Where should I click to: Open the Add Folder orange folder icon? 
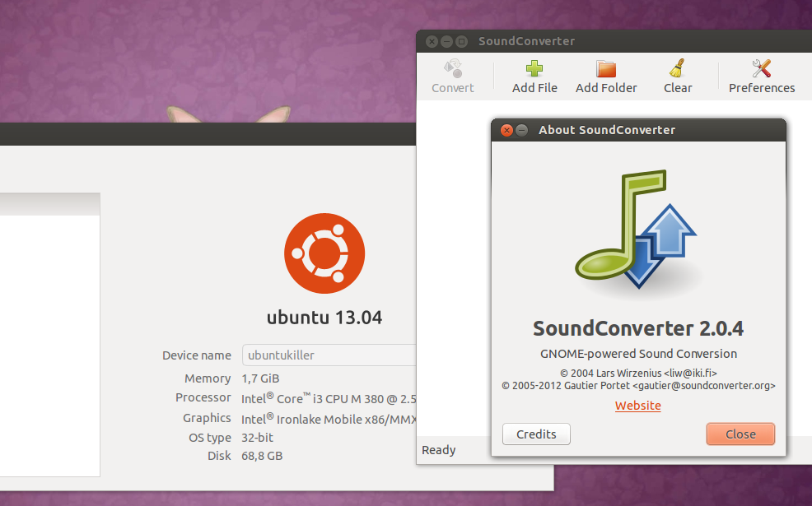coord(606,67)
